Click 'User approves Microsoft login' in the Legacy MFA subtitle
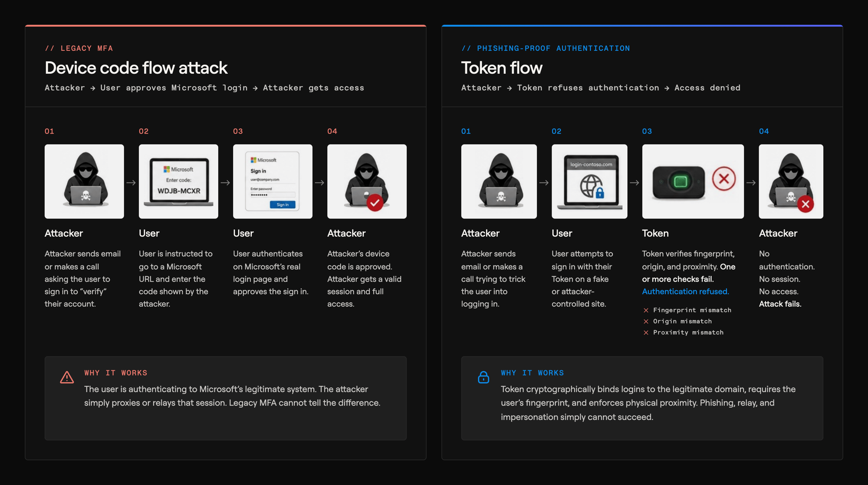This screenshot has width=868, height=485. point(174,88)
